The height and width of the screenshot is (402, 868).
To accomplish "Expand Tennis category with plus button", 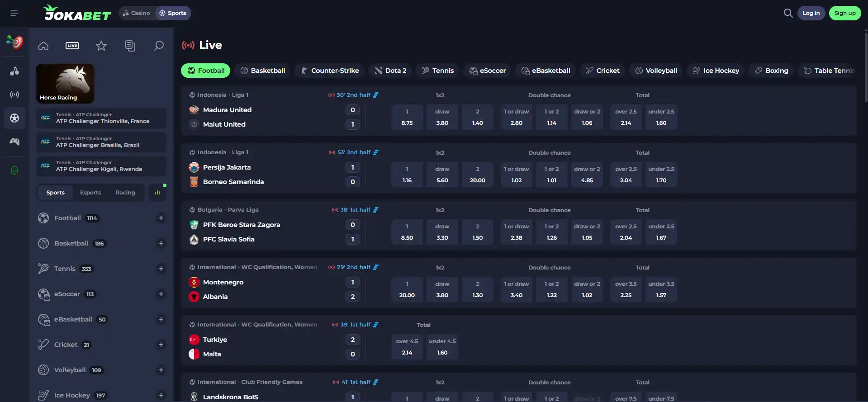I will tap(161, 269).
